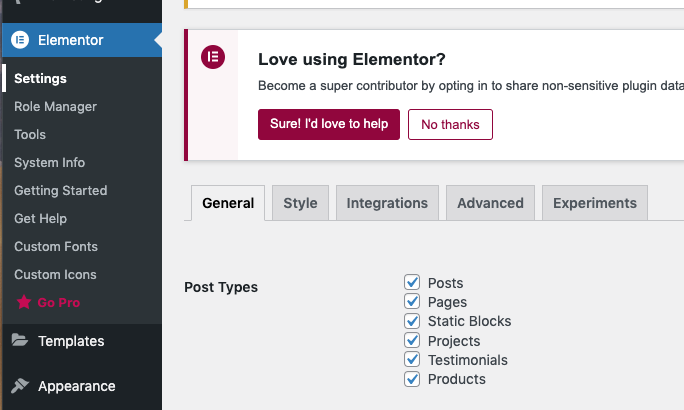The image size is (684, 410).
Task: Click the Appearance brush icon
Action: pos(20,386)
